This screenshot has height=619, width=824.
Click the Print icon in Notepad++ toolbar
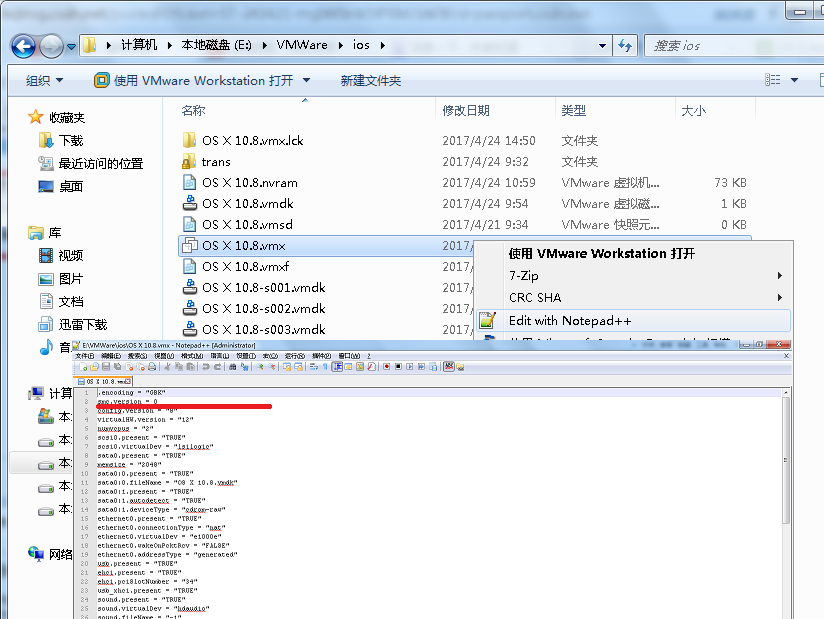click(x=152, y=367)
